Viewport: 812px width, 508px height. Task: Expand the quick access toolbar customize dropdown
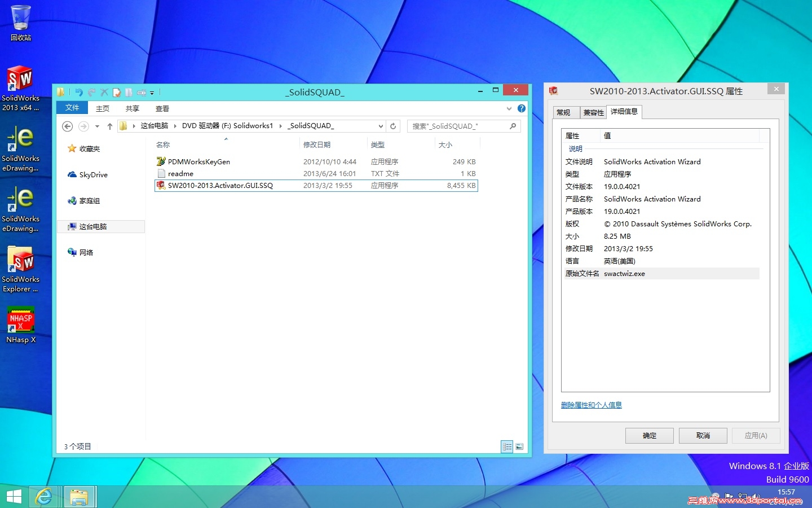coord(152,93)
